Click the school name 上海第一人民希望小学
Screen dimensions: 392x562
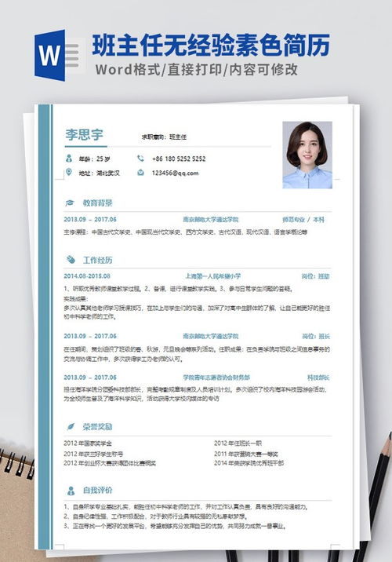tap(212, 276)
